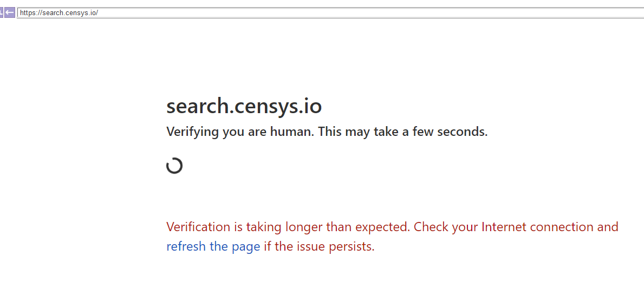Click the partially visible icon left of back arrow

2,12
